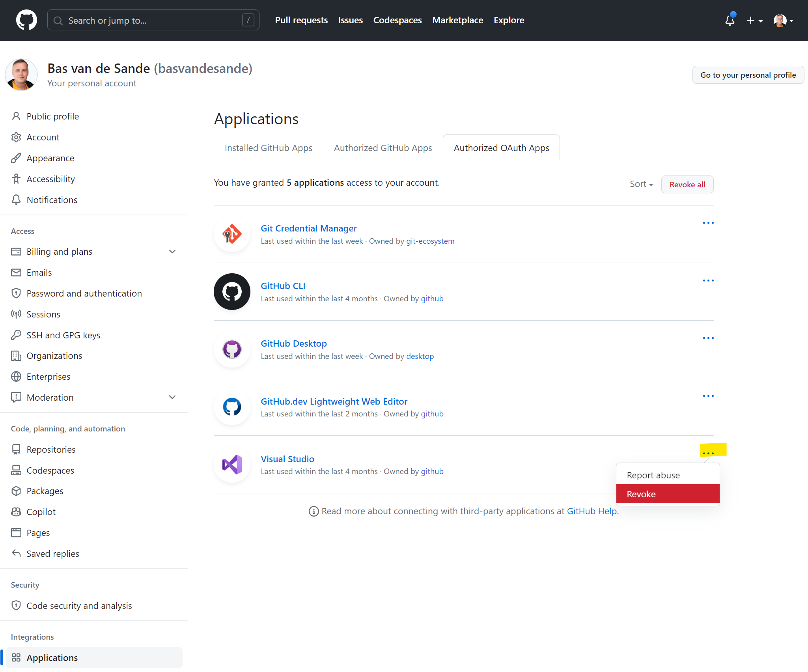This screenshot has height=672, width=808.
Task: Open the GitHub Help link
Action: (592, 511)
